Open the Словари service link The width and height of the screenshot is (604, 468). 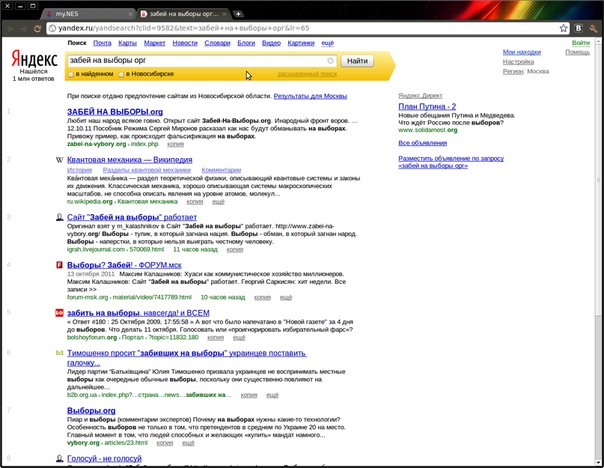(x=217, y=43)
